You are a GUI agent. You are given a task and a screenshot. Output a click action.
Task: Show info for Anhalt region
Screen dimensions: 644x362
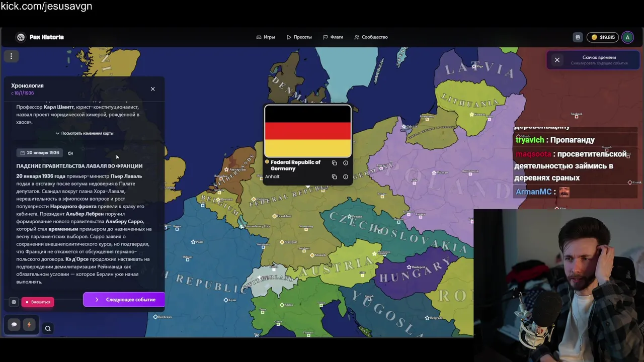pos(346,177)
